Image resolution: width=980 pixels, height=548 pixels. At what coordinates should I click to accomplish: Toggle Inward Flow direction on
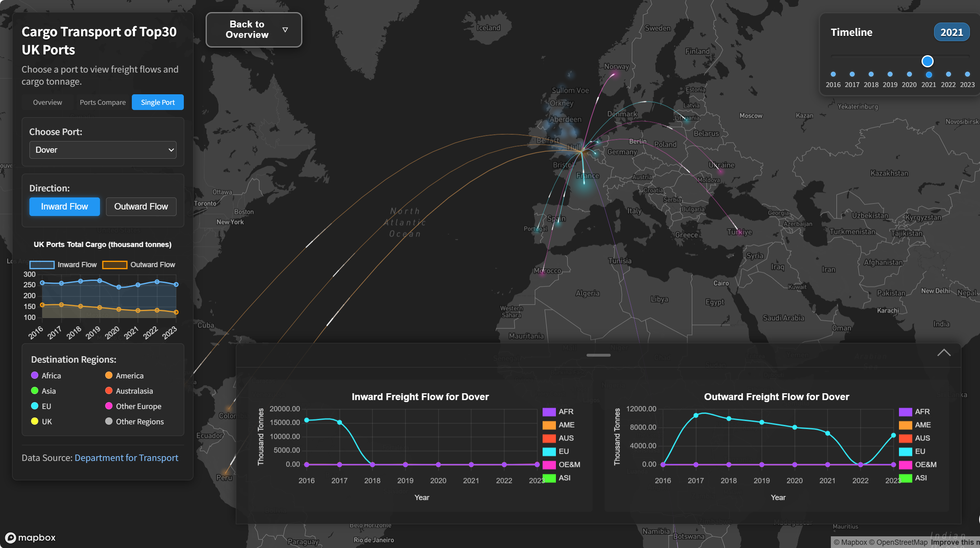[x=64, y=206]
